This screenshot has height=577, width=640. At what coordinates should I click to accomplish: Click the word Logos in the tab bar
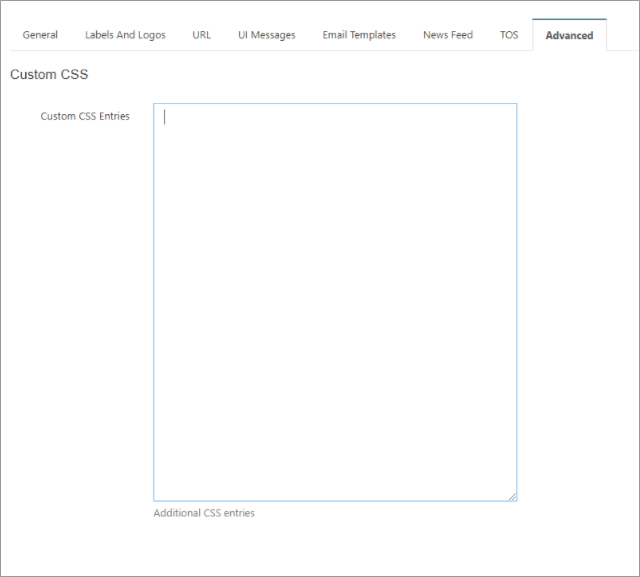(148, 35)
